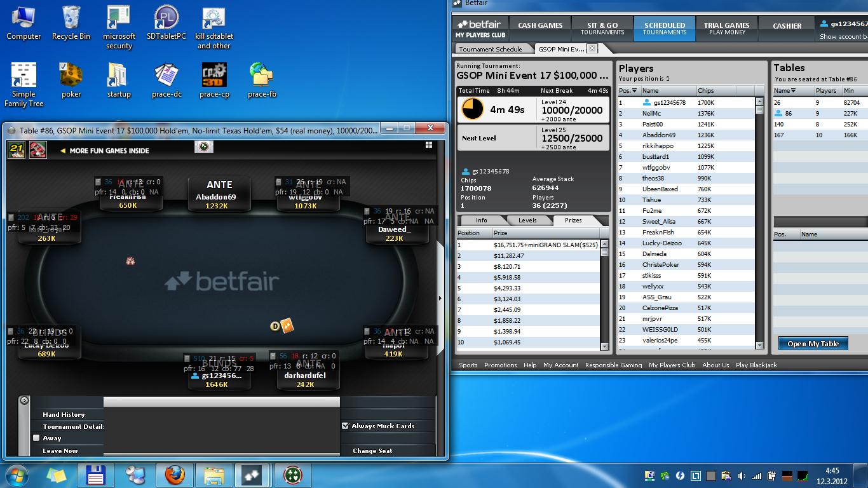Click Prizes list scrollbar up arrow

click(x=604, y=244)
